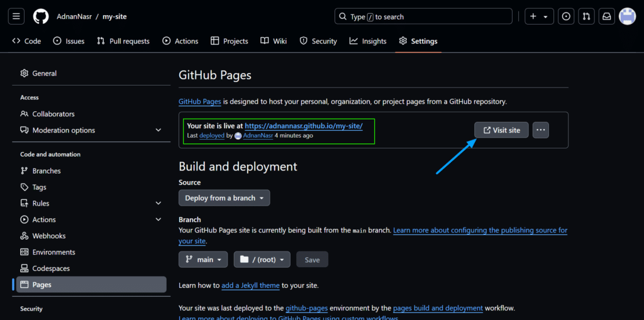
Task: Open the Actions tab in repo nav
Action: click(180, 41)
